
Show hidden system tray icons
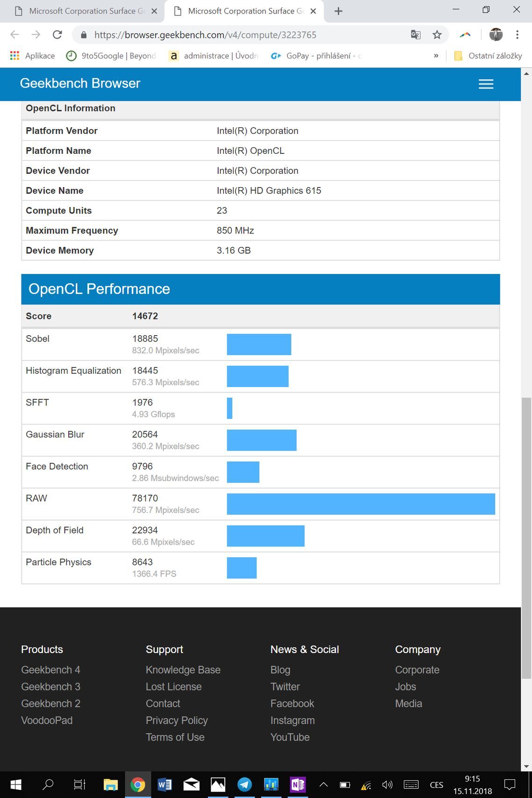(x=324, y=785)
